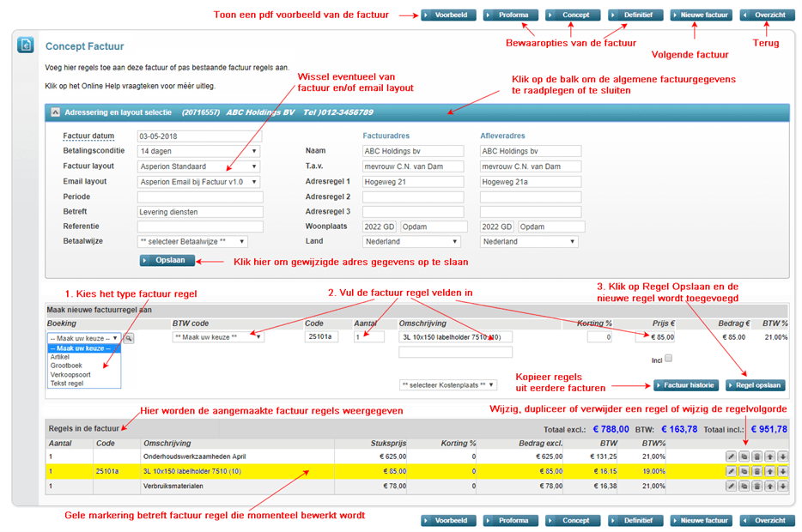Image resolution: width=802 pixels, height=532 pixels.
Task: Click Opslaan to save address details
Action: [167, 261]
